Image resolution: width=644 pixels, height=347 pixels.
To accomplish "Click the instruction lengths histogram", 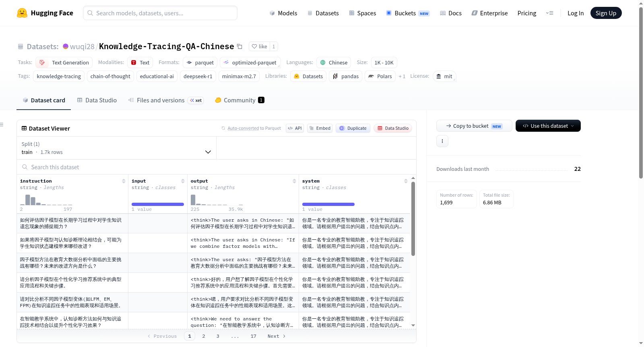I will pos(46,199).
